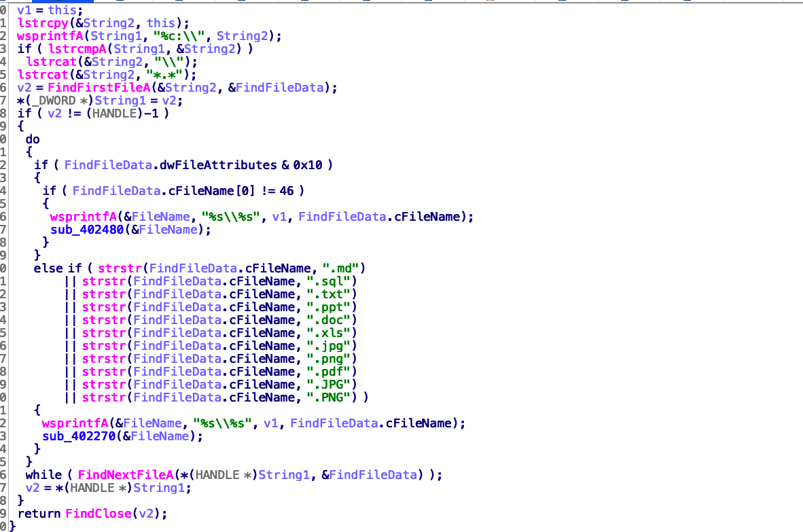Click the FindFirstFileA function call
The height and width of the screenshot is (532, 803).
click(99, 88)
